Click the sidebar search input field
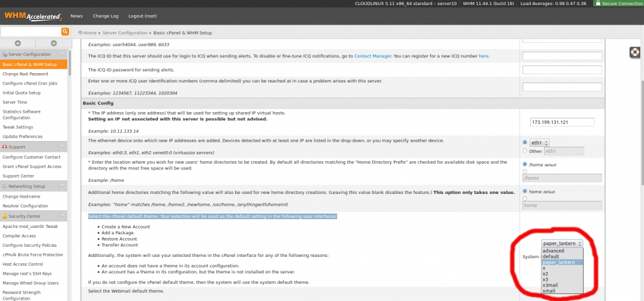This screenshot has height=301, width=644. (x=31, y=32)
